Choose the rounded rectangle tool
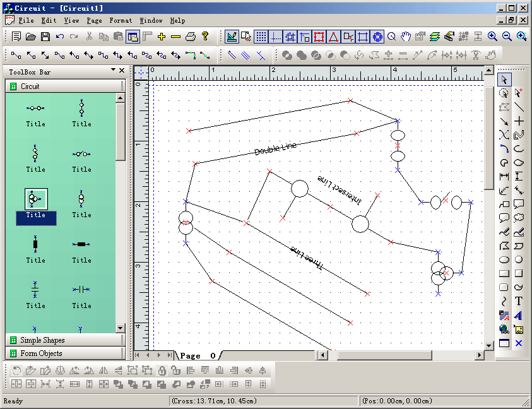The image size is (532, 409). pos(504,287)
